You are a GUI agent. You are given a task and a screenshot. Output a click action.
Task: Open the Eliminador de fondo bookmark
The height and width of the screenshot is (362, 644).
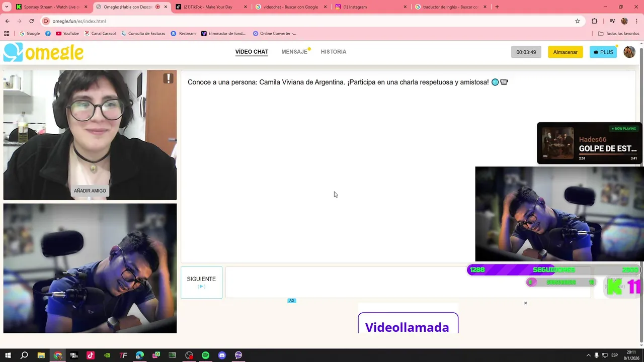click(223, 33)
